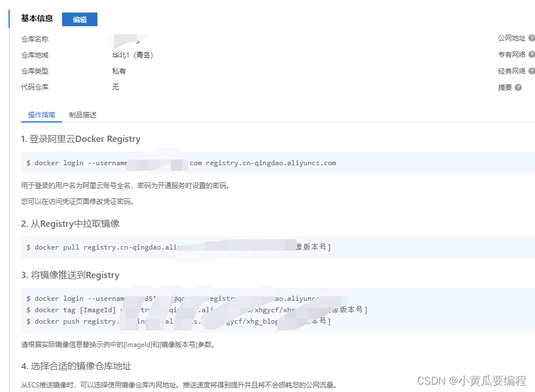The image size is (535, 392).
Task: Click the docker pull command line
Action: tap(178, 247)
